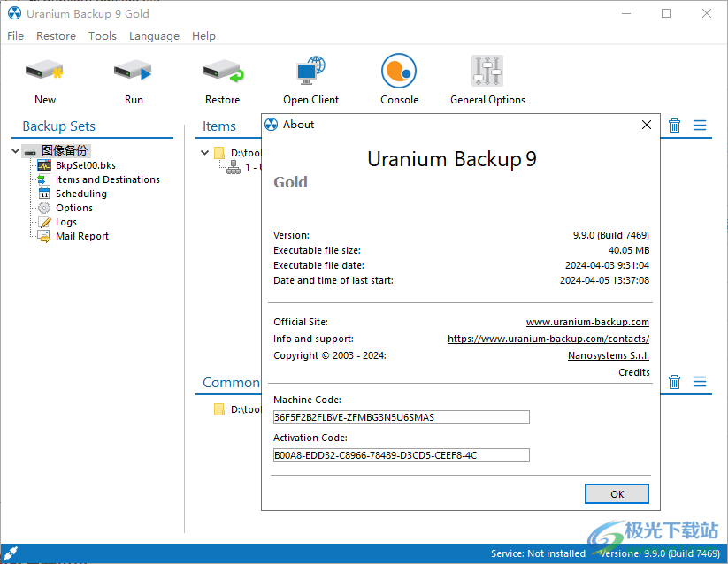Click the trash icon above Items panel
Viewport: 728px width, 564px height.
pos(674,126)
